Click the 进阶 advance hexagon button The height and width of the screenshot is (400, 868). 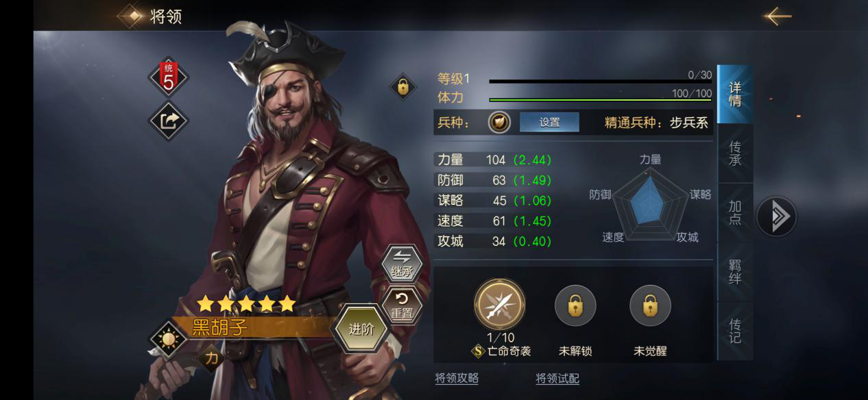coord(361,329)
